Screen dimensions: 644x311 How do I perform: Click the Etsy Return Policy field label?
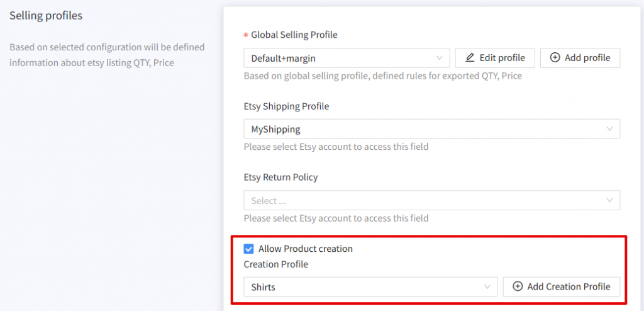[x=280, y=178]
